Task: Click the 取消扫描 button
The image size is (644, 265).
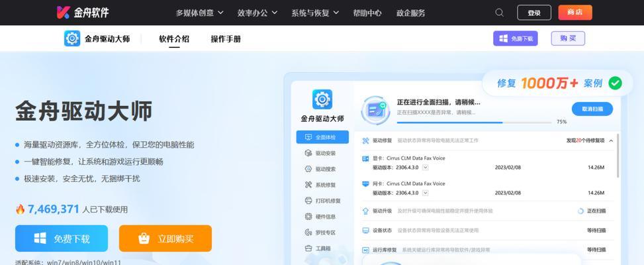Action: [592, 109]
